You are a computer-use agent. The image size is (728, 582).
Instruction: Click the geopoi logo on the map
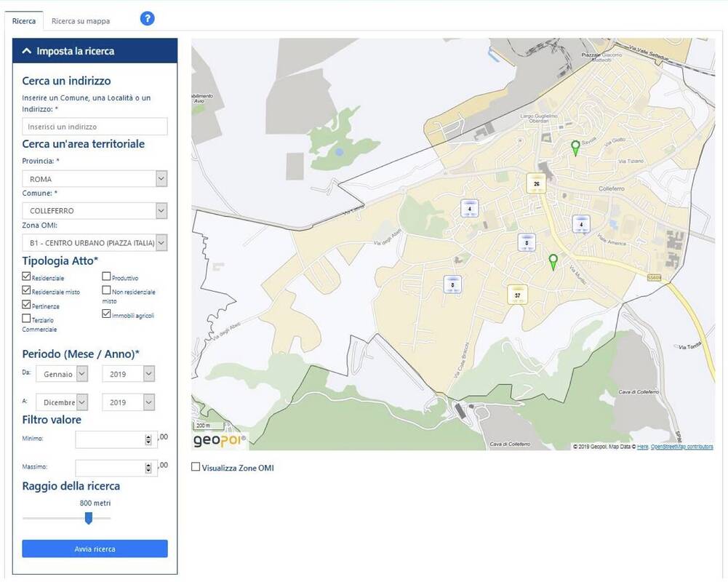point(219,440)
